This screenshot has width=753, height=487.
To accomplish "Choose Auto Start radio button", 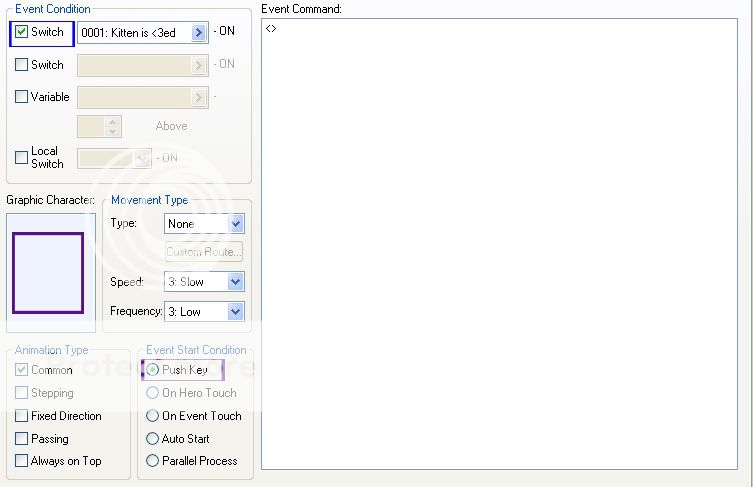I will point(153,439).
